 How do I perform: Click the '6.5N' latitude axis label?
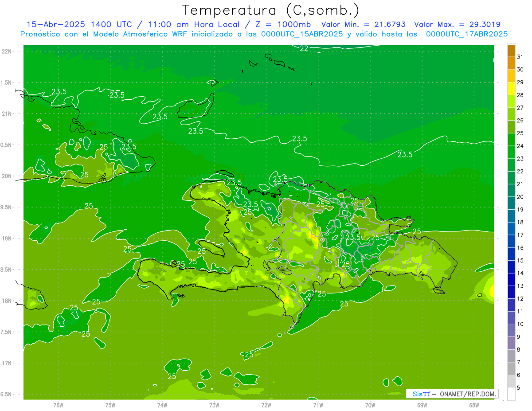tap(6, 395)
